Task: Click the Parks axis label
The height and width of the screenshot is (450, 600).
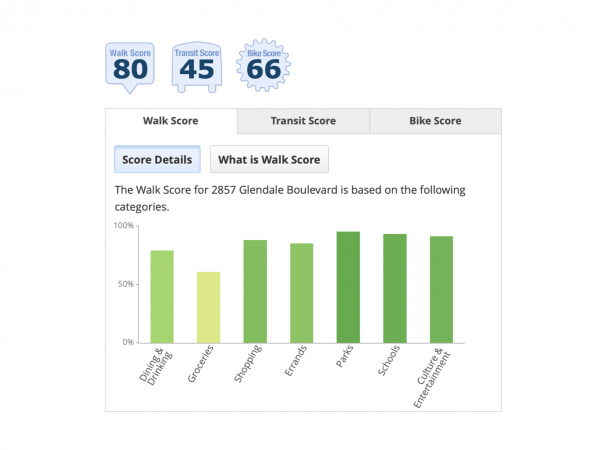Action: (344, 359)
